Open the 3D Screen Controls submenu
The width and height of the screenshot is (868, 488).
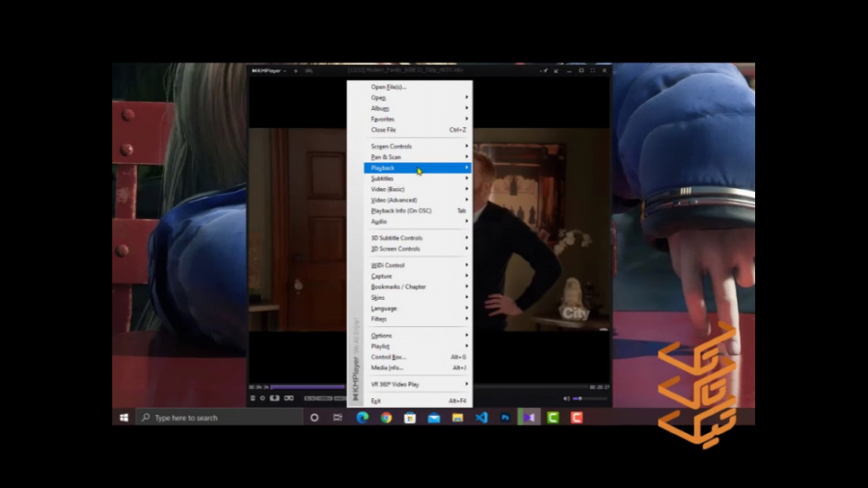(418, 249)
